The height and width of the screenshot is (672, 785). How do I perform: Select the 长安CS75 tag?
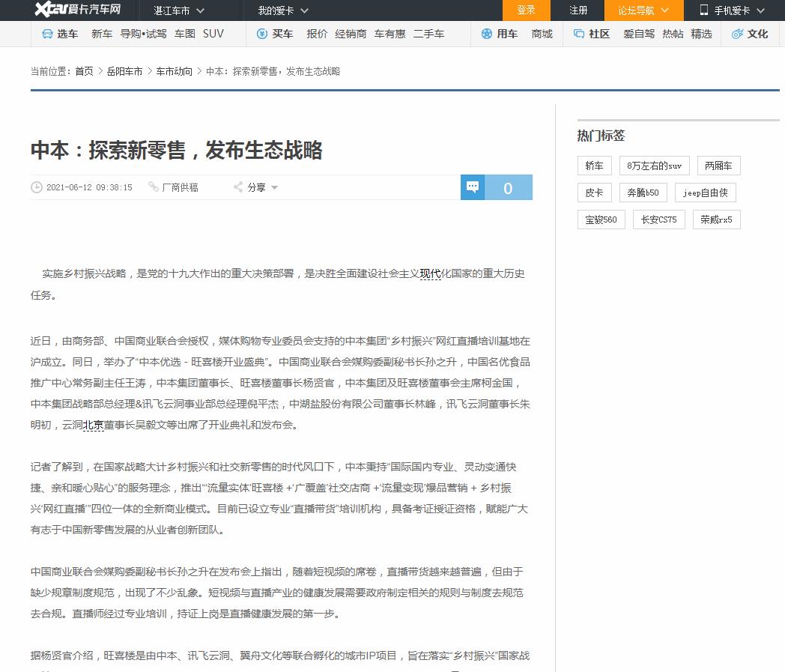click(659, 220)
